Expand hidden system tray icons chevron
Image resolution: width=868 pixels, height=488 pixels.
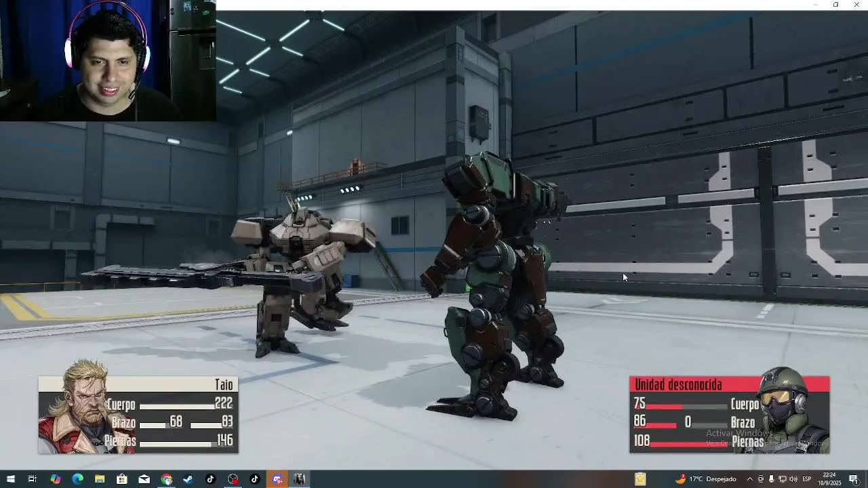(x=750, y=479)
